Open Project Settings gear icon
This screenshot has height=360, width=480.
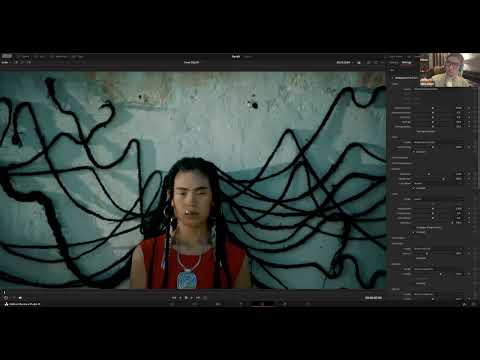474,304
